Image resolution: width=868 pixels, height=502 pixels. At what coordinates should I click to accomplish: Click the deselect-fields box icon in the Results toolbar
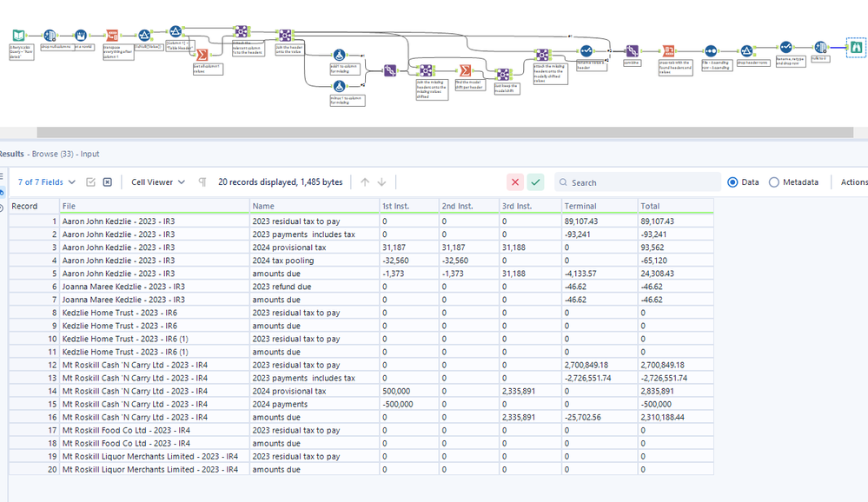point(108,182)
